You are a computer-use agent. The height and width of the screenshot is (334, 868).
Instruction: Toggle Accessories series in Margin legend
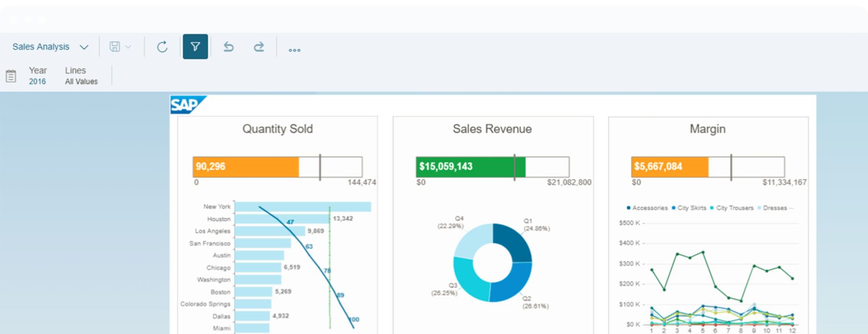(647, 208)
